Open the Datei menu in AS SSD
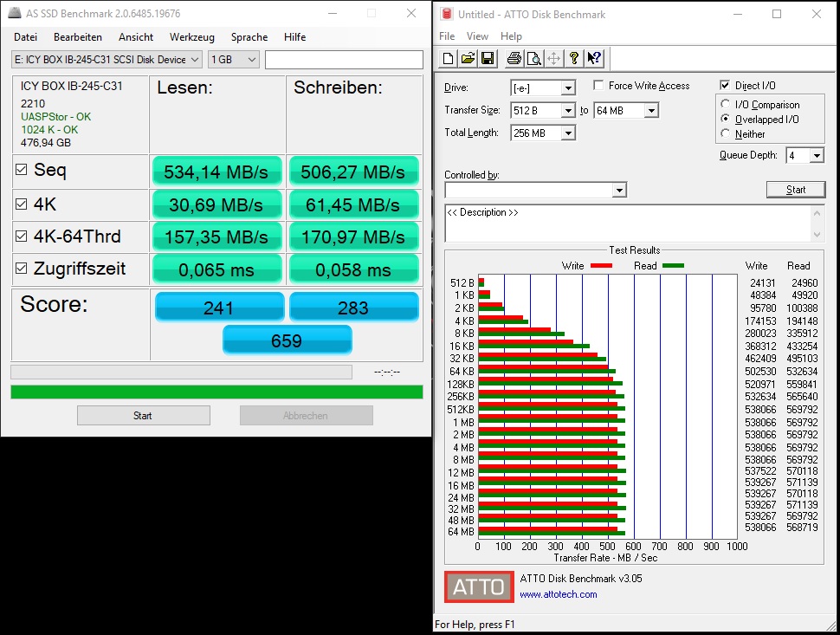This screenshot has height=635, width=840. [26, 37]
